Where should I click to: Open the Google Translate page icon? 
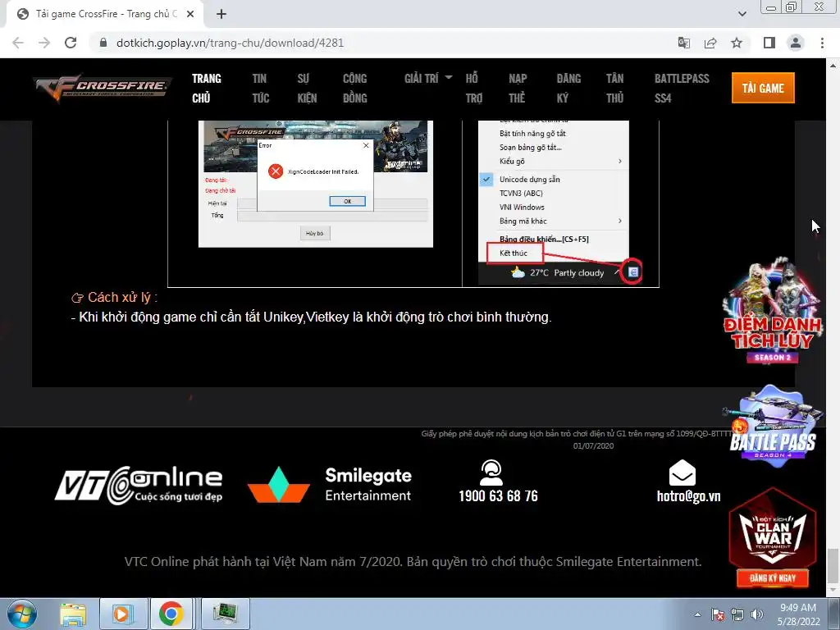[684, 43]
